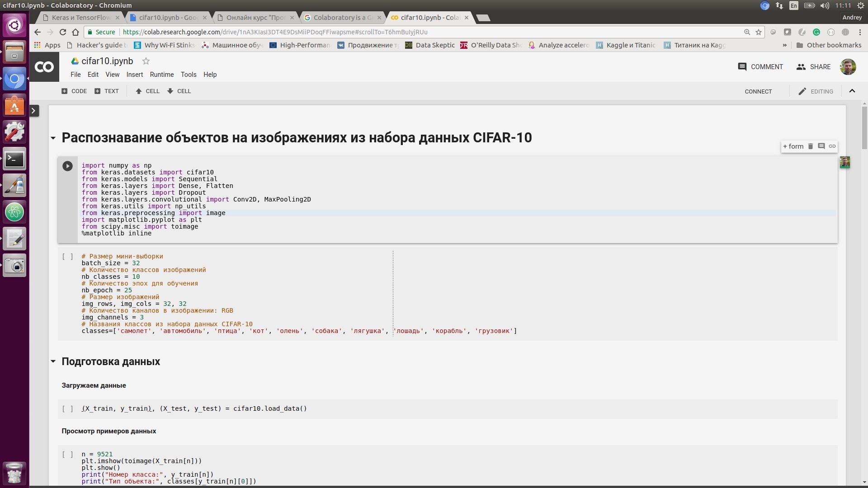The width and height of the screenshot is (868, 488).
Task: Click the SHARE button
Action: pyautogui.click(x=813, y=67)
